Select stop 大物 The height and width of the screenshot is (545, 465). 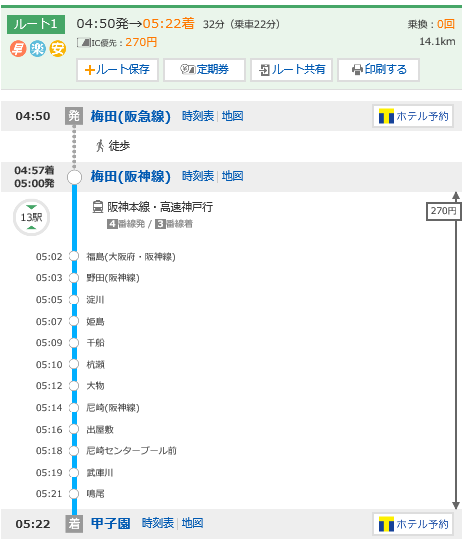click(x=95, y=386)
